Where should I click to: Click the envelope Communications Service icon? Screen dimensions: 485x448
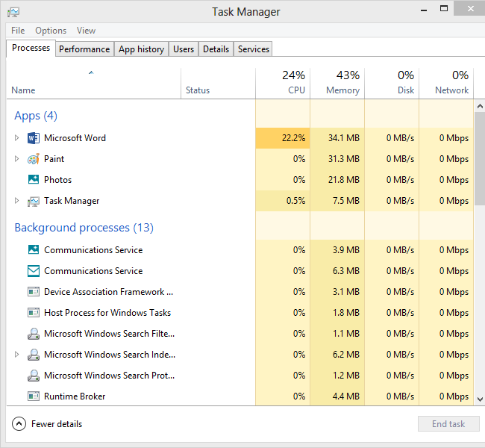coord(34,271)
